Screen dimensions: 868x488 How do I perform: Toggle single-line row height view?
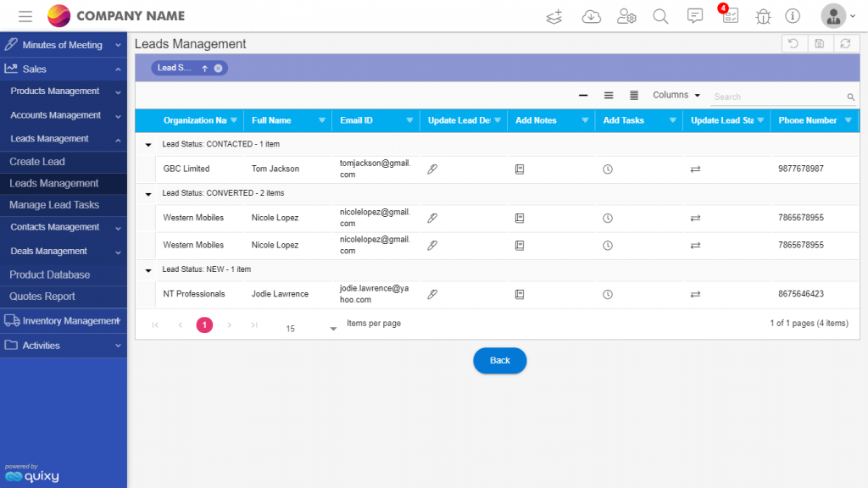[x=582, y=96]
